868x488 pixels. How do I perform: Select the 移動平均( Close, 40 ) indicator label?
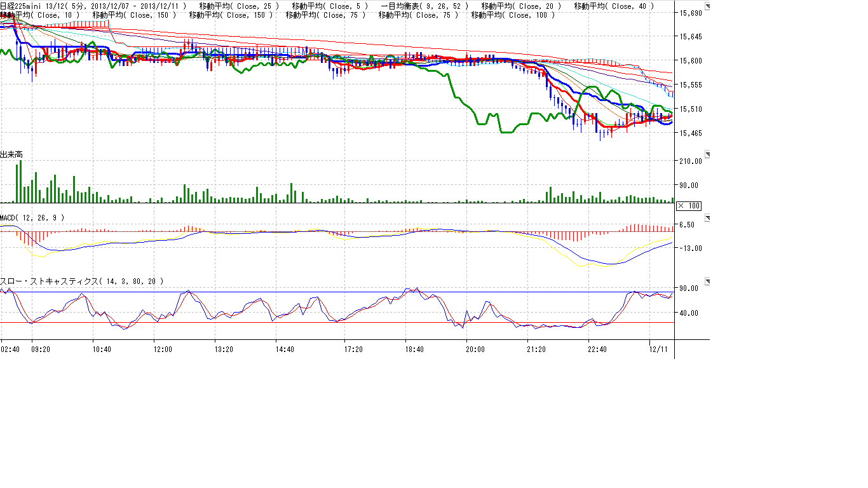(613, 6)
